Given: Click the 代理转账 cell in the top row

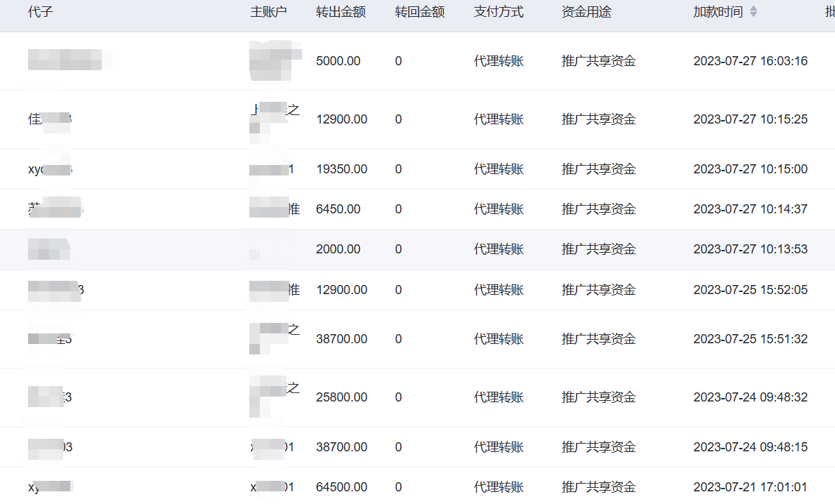Looking at the screenshot, I should tap(499, 61).
